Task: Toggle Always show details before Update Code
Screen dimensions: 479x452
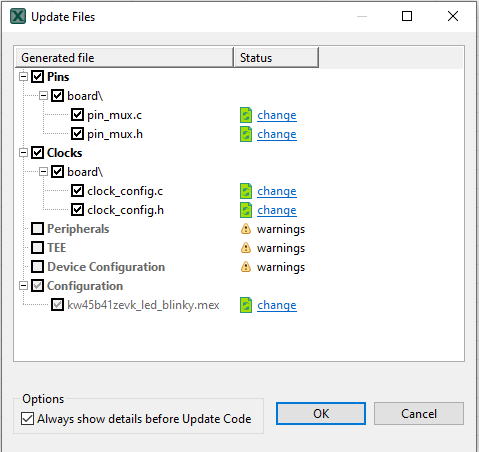Action: (27, 419)
